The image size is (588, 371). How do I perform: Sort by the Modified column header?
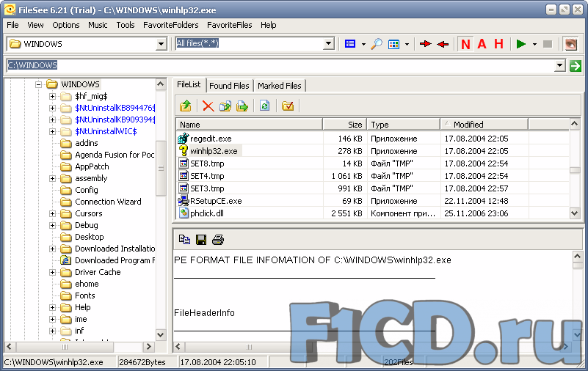(484, 125)
